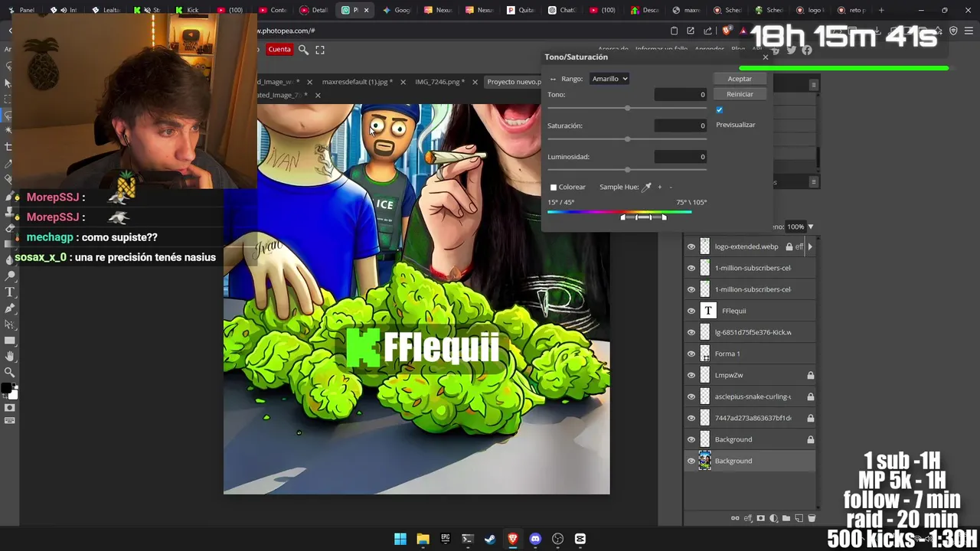Viewport: 980px width, 551px height.
Task: Click the lock icon on asclepius-snake layer
Action: pos(810,396)
